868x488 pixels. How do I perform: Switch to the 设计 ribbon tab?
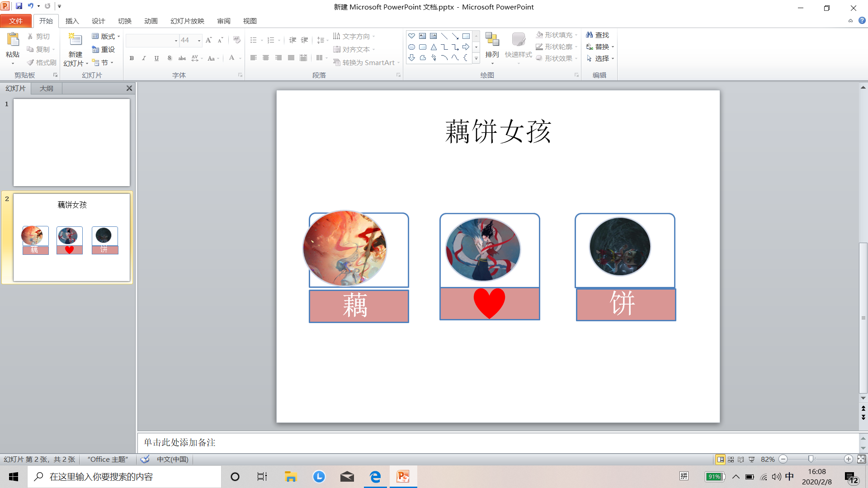[x=99, y=21]
